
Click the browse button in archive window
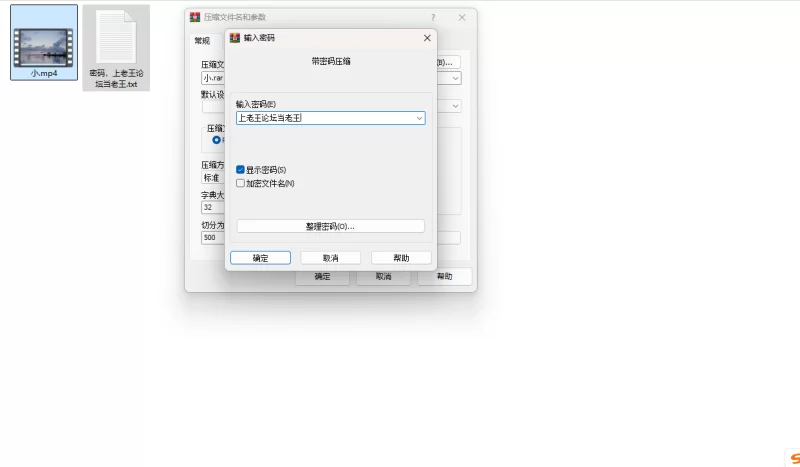[x=448, y=62]
